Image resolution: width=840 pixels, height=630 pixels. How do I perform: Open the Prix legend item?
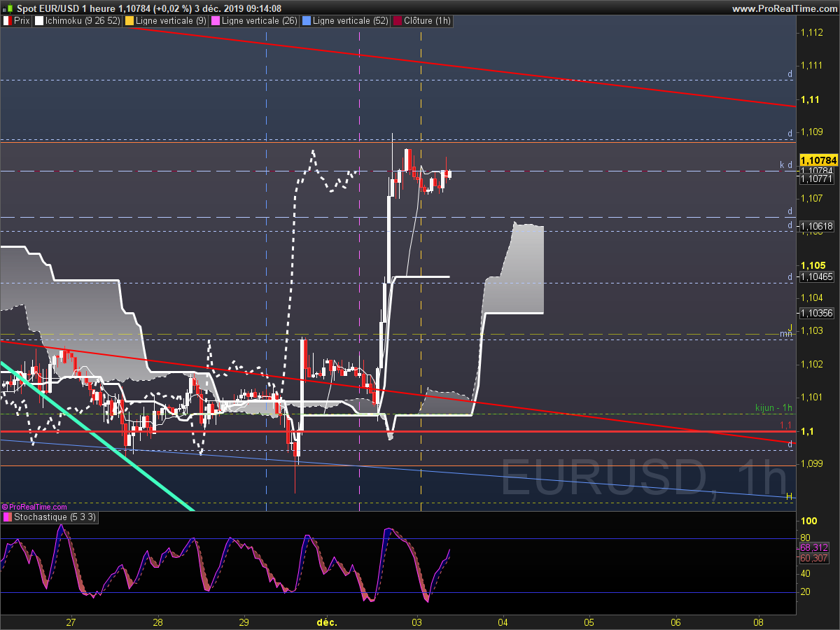coord(17,21)
